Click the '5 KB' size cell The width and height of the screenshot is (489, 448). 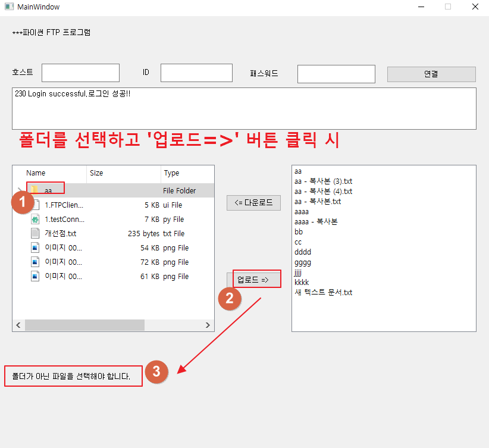pyautogui.click(x=152, y=205)
